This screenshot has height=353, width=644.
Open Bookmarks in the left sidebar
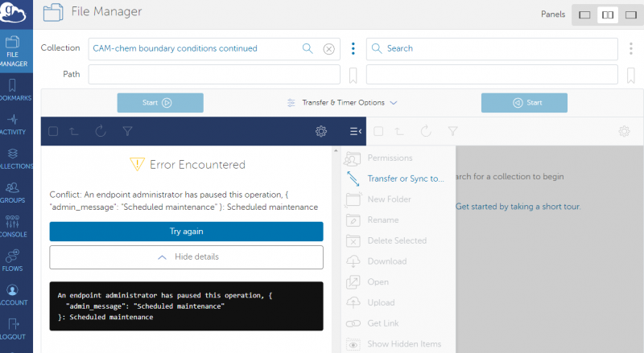click(14, 88)
